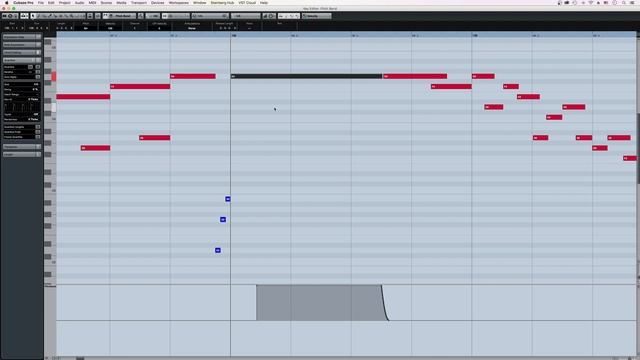Toggle the Auto Apply quantize option

click(38, 77)
